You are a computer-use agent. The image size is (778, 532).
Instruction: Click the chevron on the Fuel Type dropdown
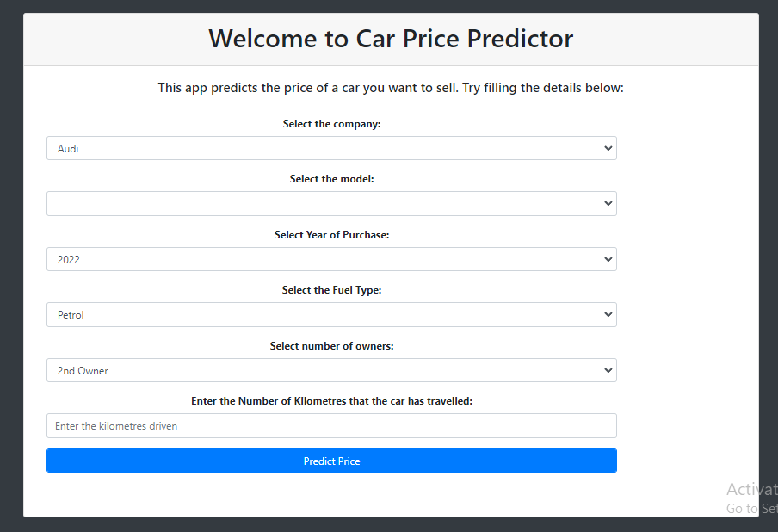pos(608,314)
